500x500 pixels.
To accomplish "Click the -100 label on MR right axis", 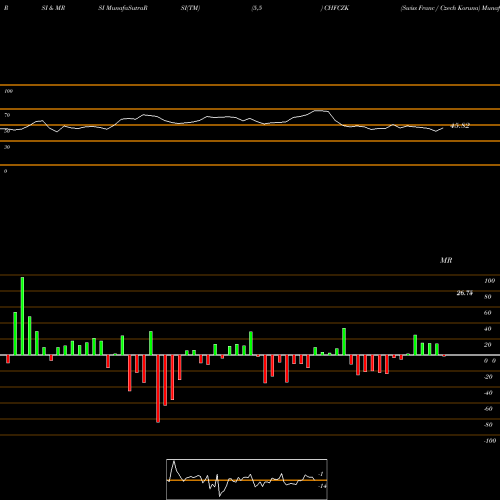I will pos(489,441).
